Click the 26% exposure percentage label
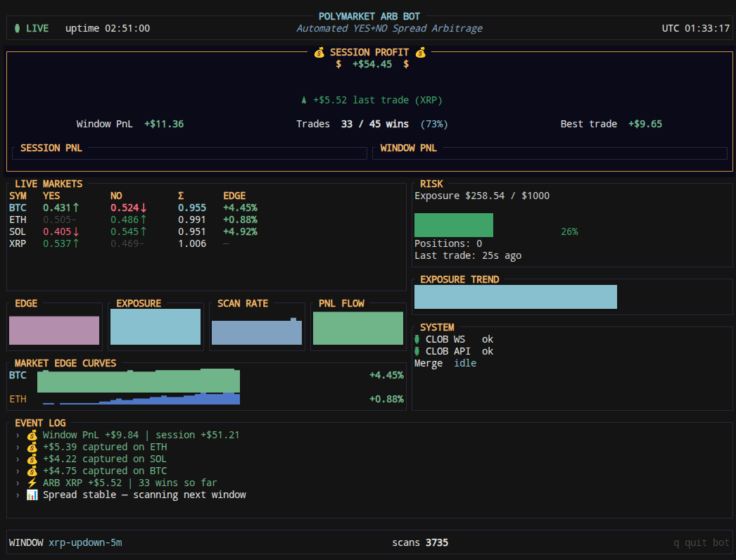The width and height of the screenshot is (736, 560). coord(569,231)
